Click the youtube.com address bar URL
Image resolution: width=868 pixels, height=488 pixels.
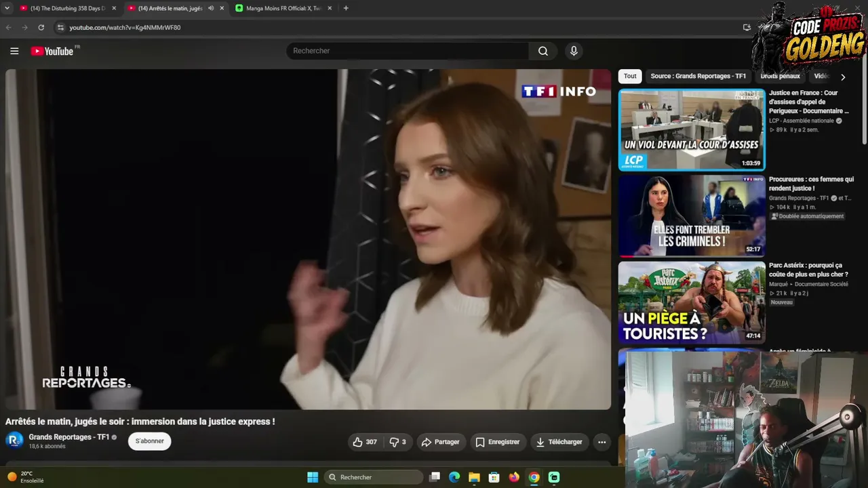click(125, 28)
